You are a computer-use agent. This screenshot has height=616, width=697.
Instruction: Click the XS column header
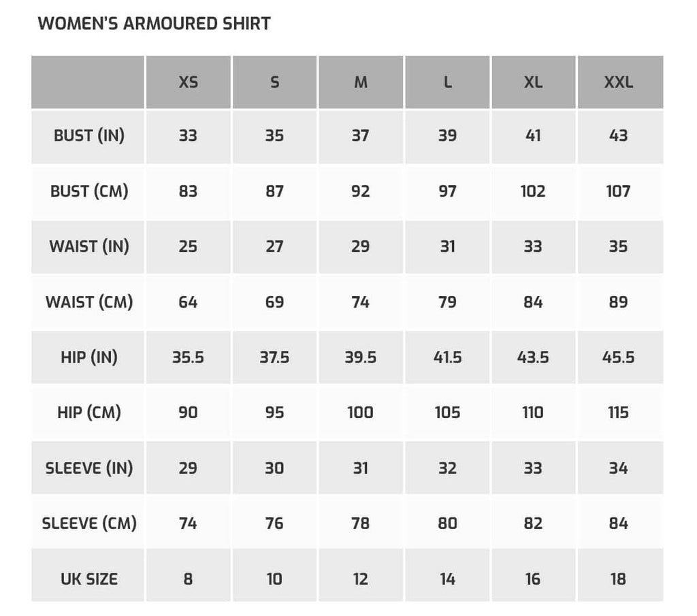(188, 82)
